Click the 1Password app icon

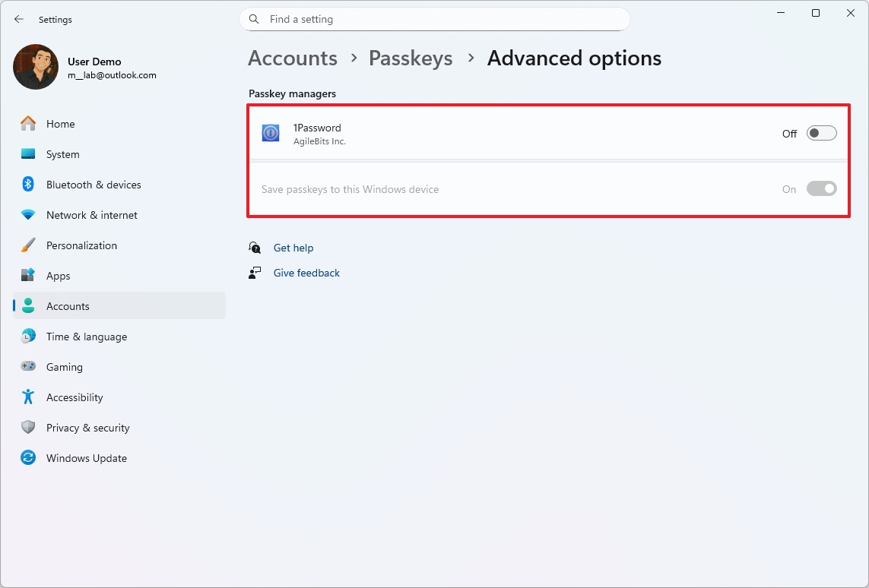tap(270, 132)
